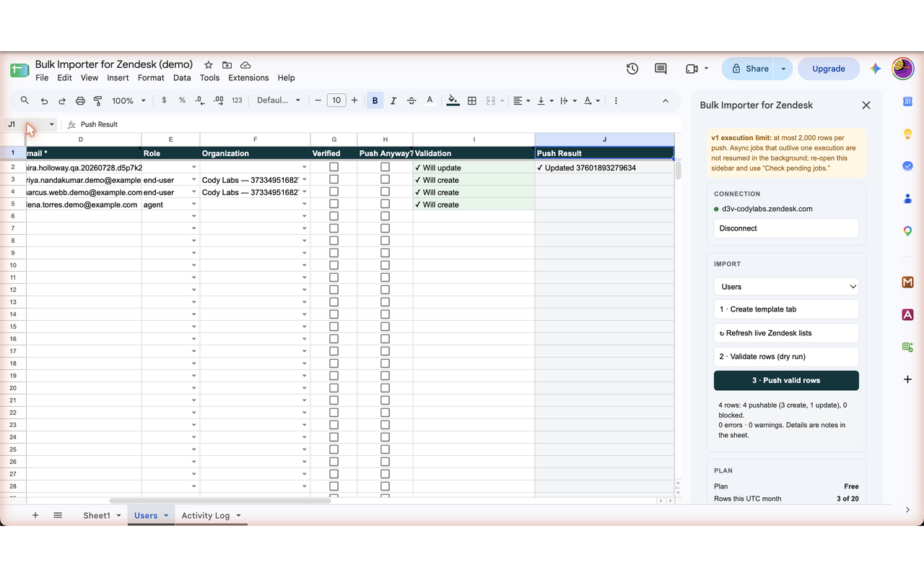The image size is (924, 578).
Task: Open the Name box dropdown arrow
Action: point(51,124)
